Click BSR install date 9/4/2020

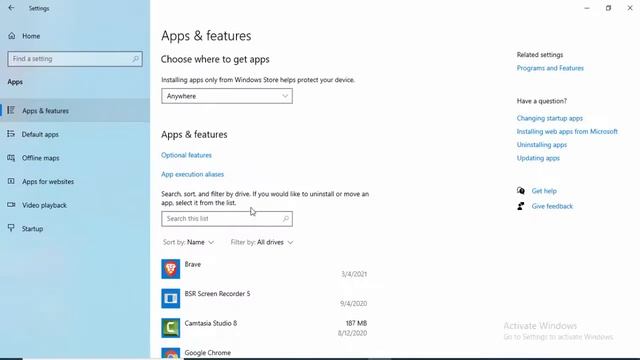click(353, 304)
